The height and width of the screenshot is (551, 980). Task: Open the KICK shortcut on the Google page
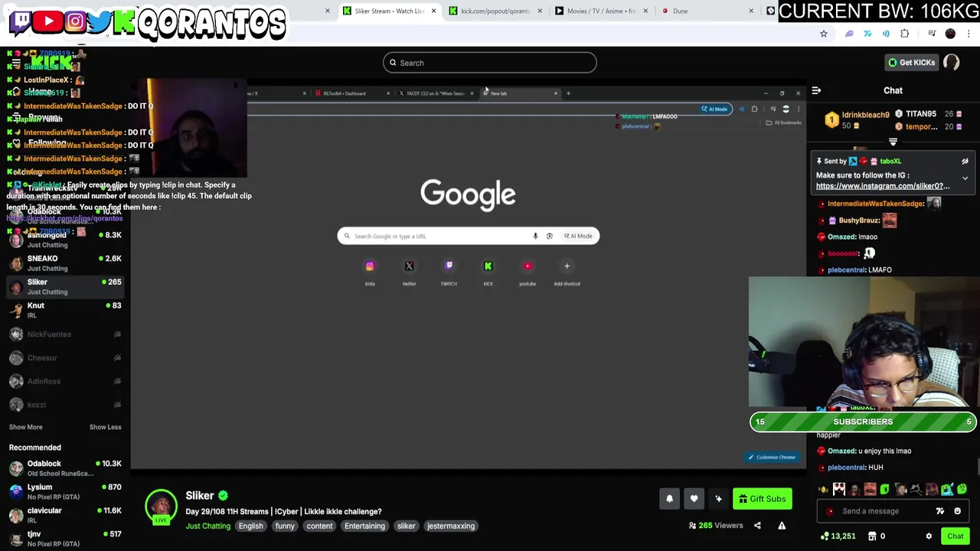click(488, 266)
